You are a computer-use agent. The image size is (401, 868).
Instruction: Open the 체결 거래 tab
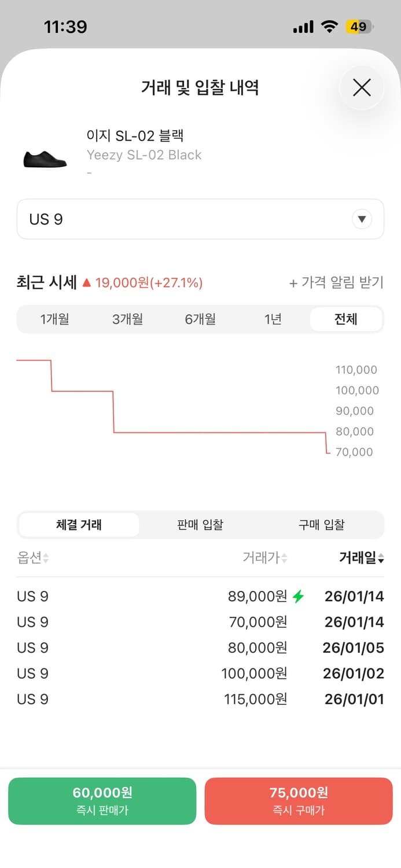click(x=79, y=525)
